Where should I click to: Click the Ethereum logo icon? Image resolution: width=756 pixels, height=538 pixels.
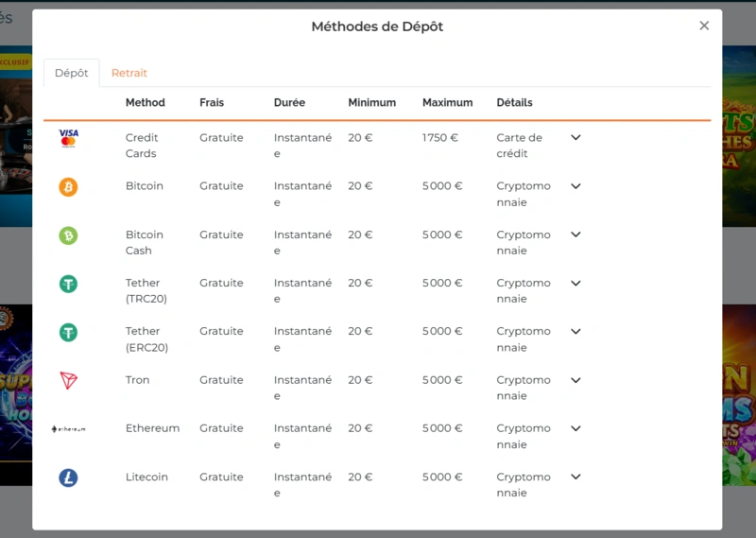68,429
